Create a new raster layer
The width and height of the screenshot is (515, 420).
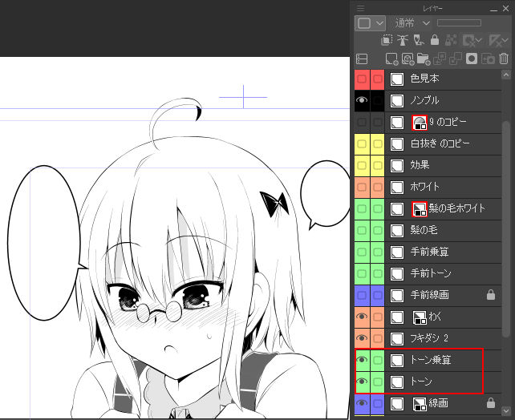point(391,59)
